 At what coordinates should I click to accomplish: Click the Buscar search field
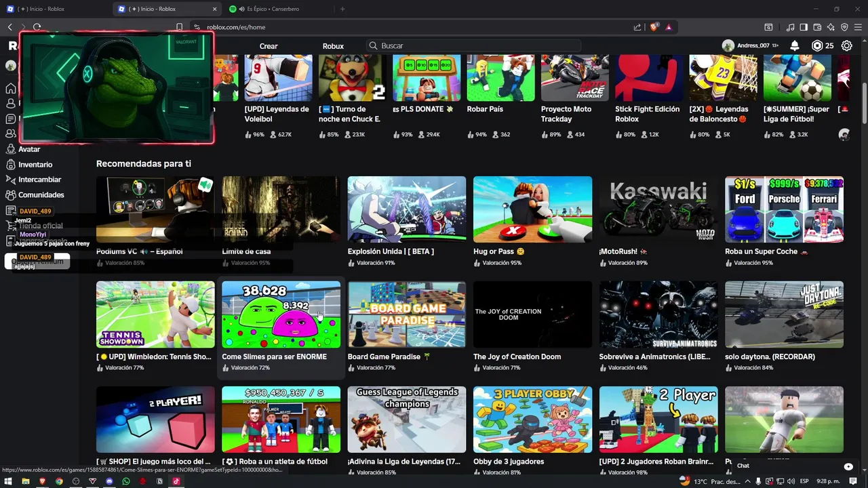click(473, 45)
